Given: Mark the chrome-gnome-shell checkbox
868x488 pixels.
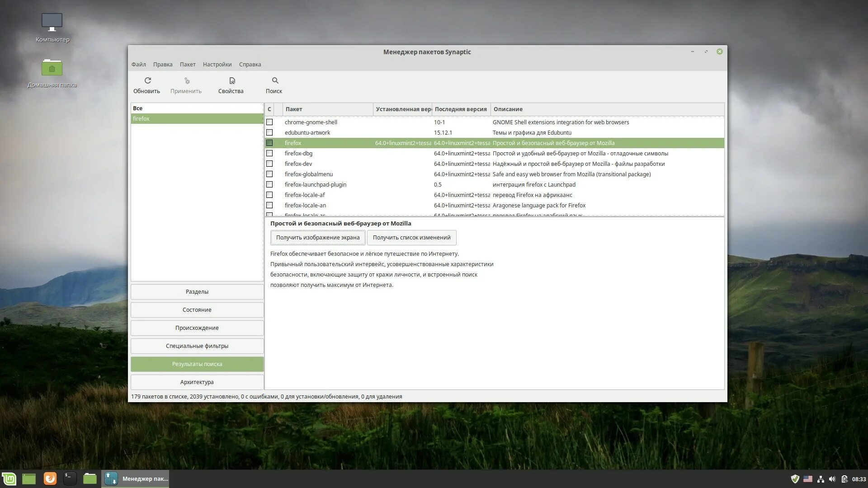Looking at the screenshot, I should [269, 122].
